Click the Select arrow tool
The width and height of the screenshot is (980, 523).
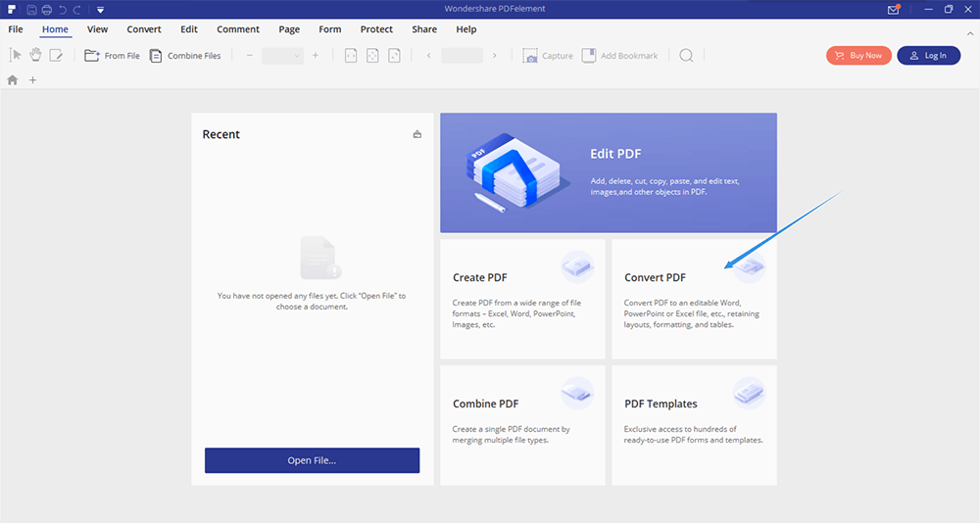(x=15, y=55)
